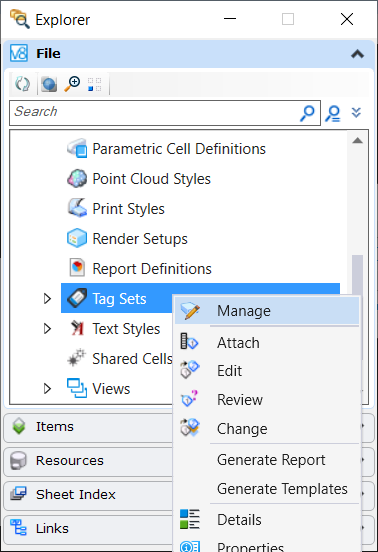Click the refresh icon in File toolbar

(x=23, y=84)
